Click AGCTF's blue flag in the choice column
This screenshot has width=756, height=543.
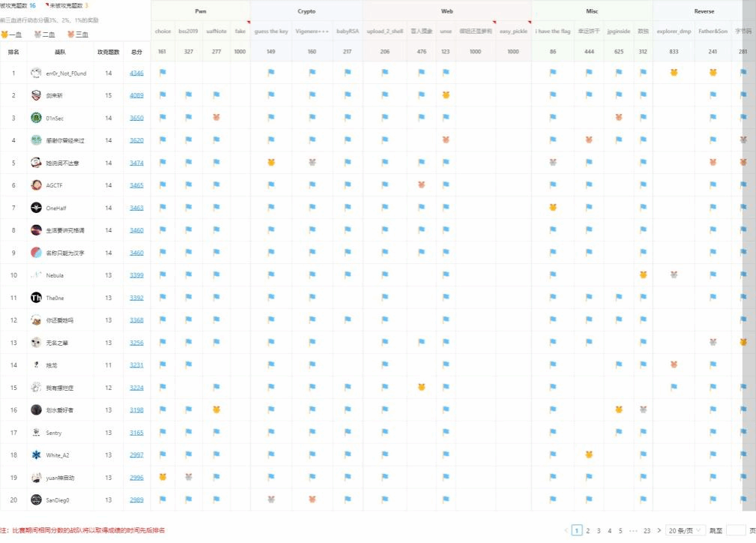click(x=163, y=185)
